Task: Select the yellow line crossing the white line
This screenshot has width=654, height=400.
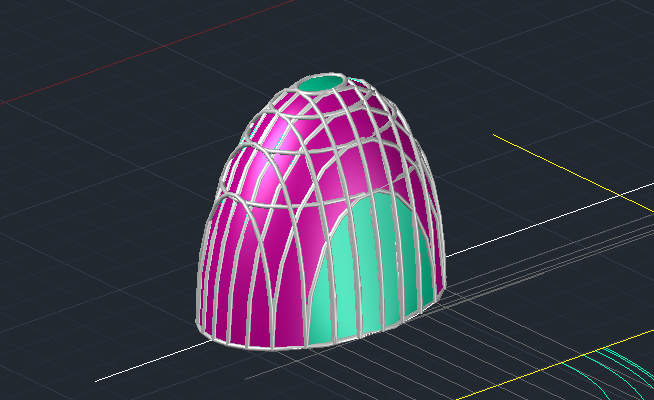Action: click(574, 173)
